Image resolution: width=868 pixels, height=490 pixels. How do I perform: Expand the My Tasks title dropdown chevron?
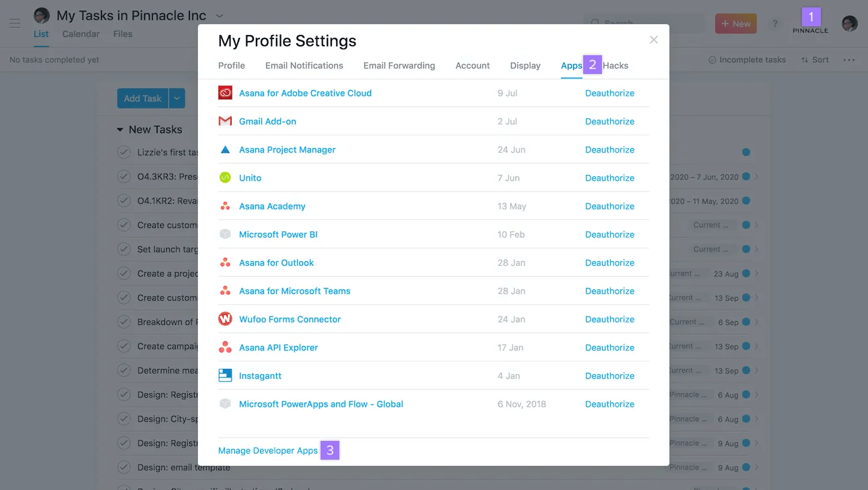(220, 15)
